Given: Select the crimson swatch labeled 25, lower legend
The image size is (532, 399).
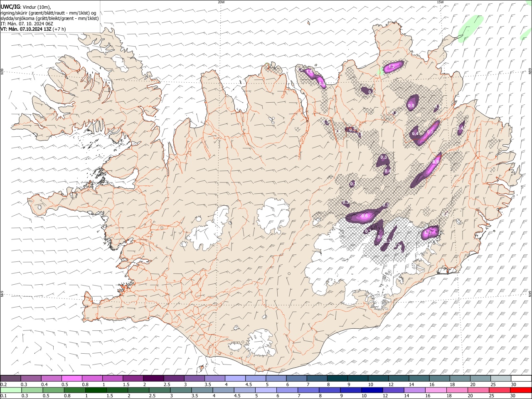Looking at the screenshot, I should point(499,390).
